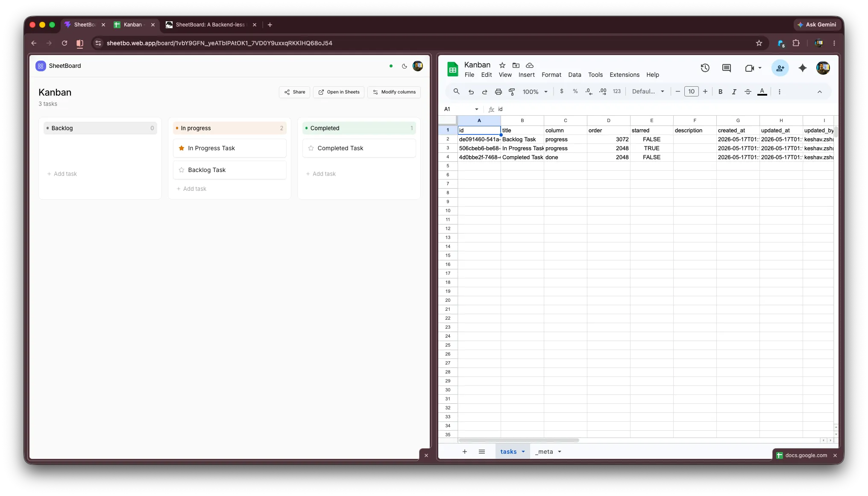The width and height of the screenshot is (868, 496).
Task: Toggle dark mode moon icon in SheetBoard
Action: [x=404, y=66]
